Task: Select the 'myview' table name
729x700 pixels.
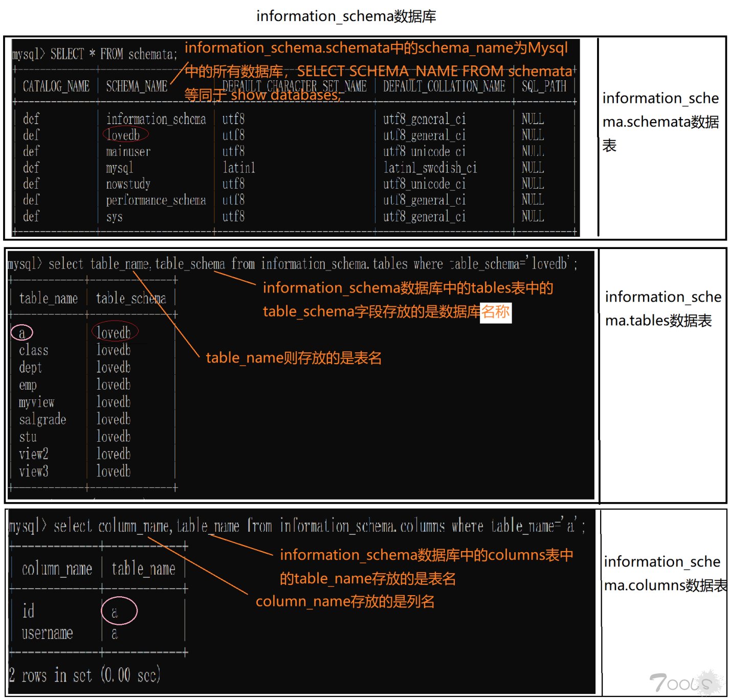Action: coord(36,402)
